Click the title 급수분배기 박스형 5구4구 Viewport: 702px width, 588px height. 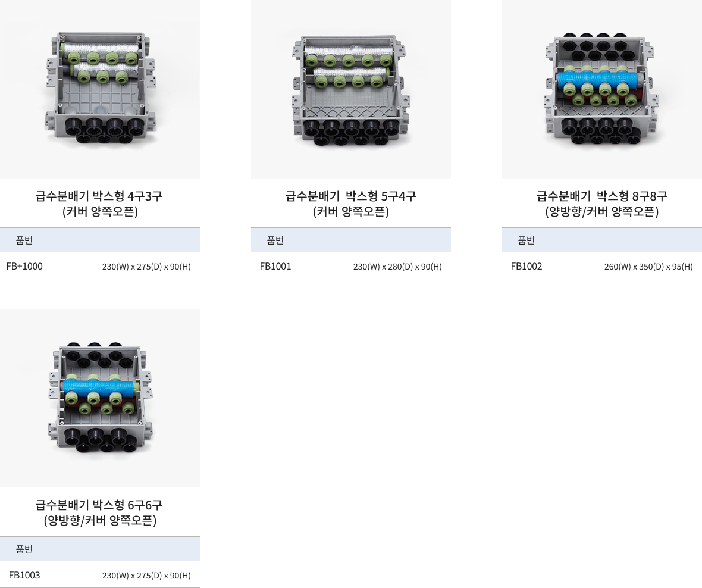(x=351, y=196)
